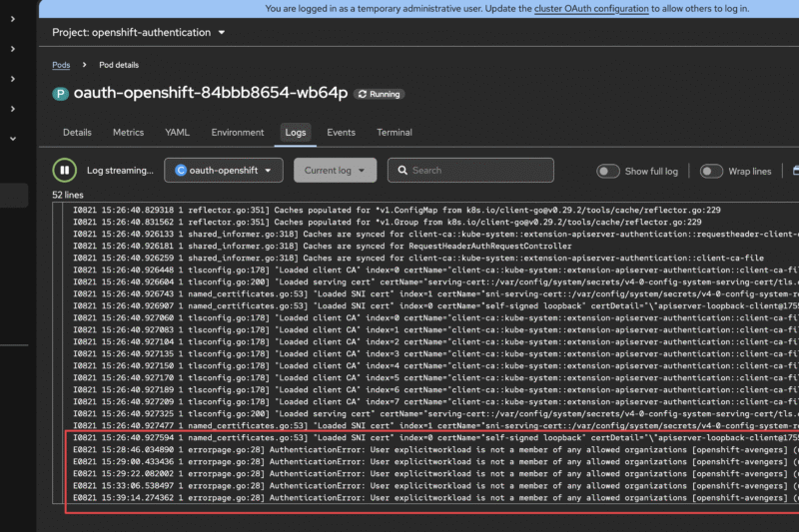The height and width of the screenshot is (532, 799).
Task: Click the highlighted sidebar navigation item
Action: [x=14, y=196]
